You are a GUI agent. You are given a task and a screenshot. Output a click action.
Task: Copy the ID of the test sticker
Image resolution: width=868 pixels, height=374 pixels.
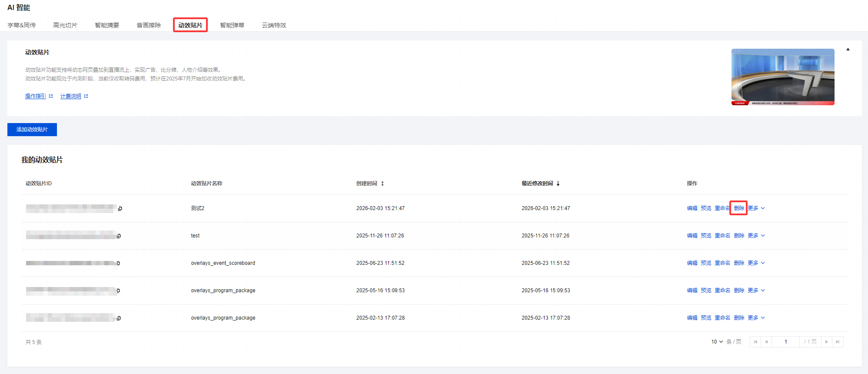[119, 236]
